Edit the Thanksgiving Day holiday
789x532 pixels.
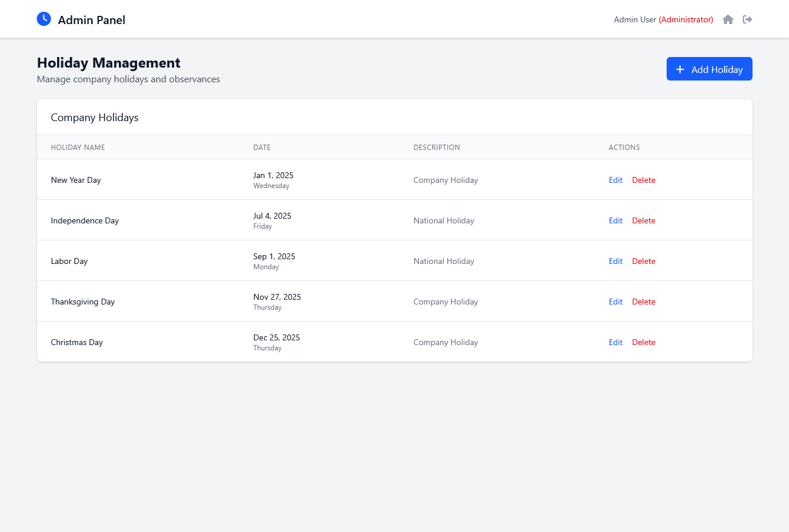tap(615, 302)
